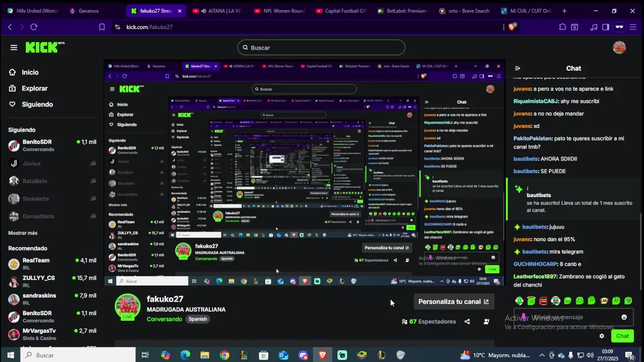The image size is (644, 362).
Task: Open DonaldBets channel in sidebar
Action: tap(52, 216)
